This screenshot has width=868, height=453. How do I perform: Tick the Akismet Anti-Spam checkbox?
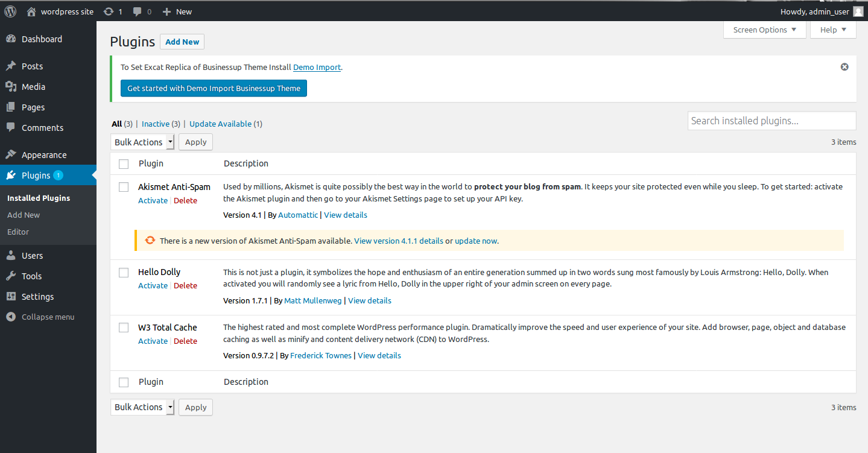click(x=124, y=187)
